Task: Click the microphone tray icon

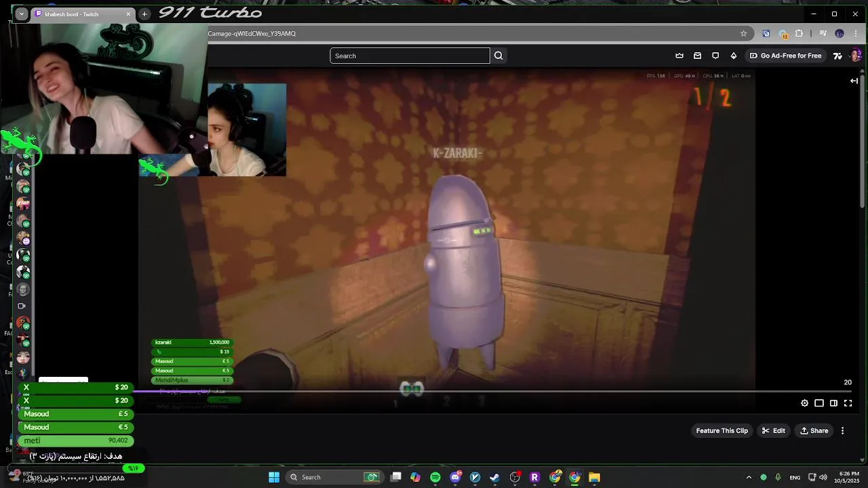Action: click(778, 477)
